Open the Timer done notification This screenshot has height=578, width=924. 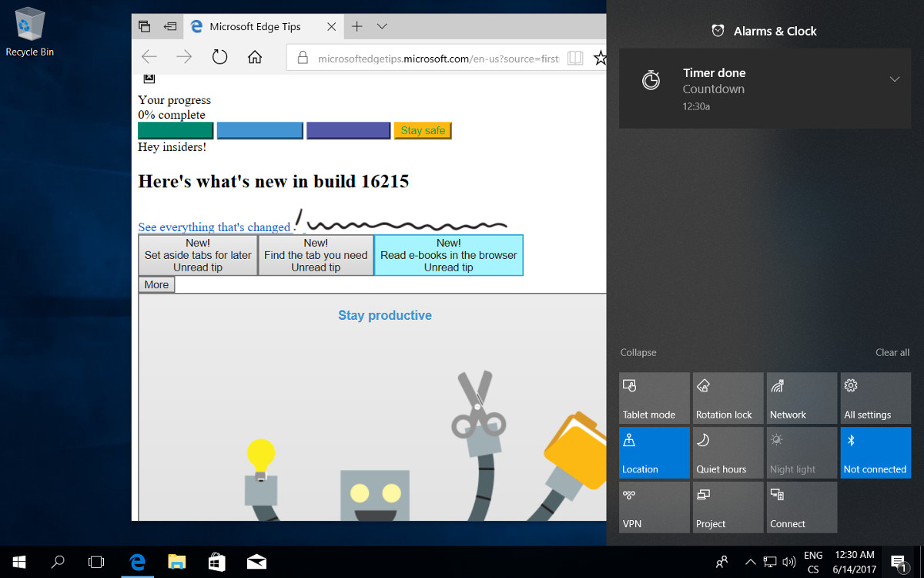click(765, 89)
